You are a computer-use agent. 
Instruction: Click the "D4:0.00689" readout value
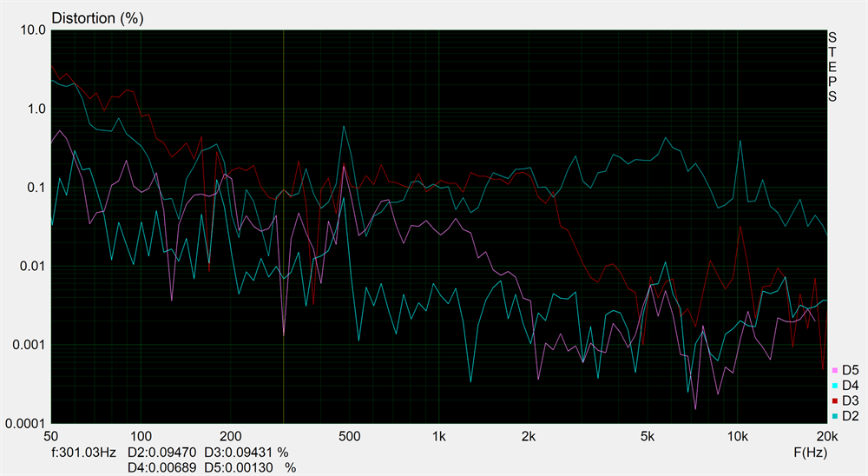[x=161, y=467]
